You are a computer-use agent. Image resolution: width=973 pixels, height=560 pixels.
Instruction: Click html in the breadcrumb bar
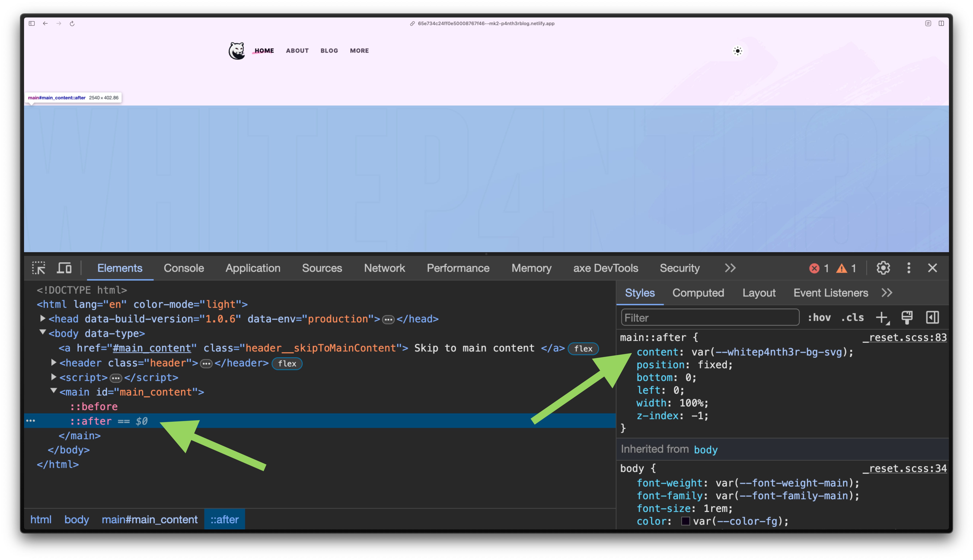click(41, 519)
